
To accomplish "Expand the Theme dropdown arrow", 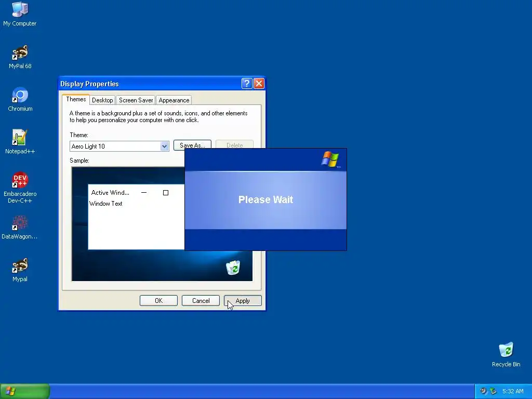I will (165, 146).
